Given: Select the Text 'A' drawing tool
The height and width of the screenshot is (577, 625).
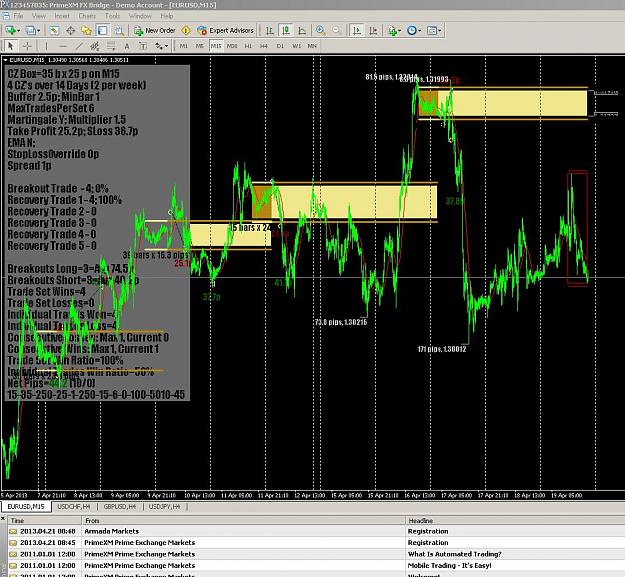Looking at the screenshot, I should pos(127,46).
